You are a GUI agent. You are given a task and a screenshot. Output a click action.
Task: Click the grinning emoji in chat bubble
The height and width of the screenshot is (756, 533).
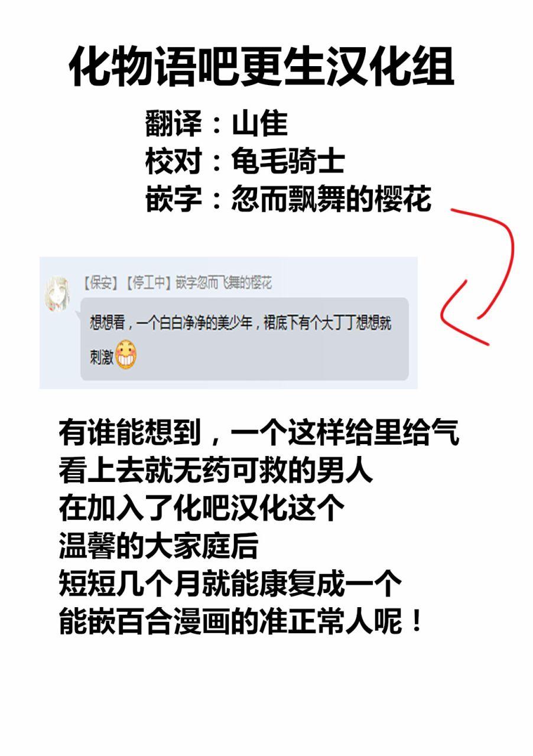coord(126,355)
